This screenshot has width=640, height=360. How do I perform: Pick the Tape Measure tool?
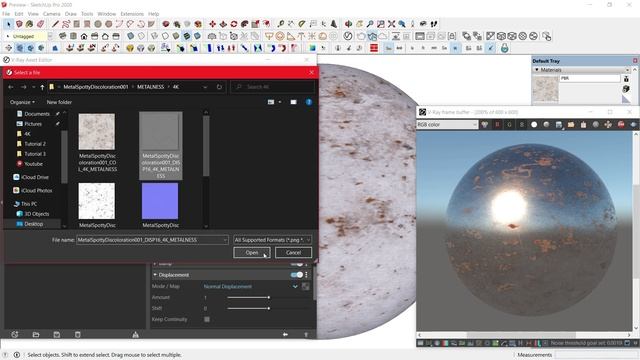(280, 24)
